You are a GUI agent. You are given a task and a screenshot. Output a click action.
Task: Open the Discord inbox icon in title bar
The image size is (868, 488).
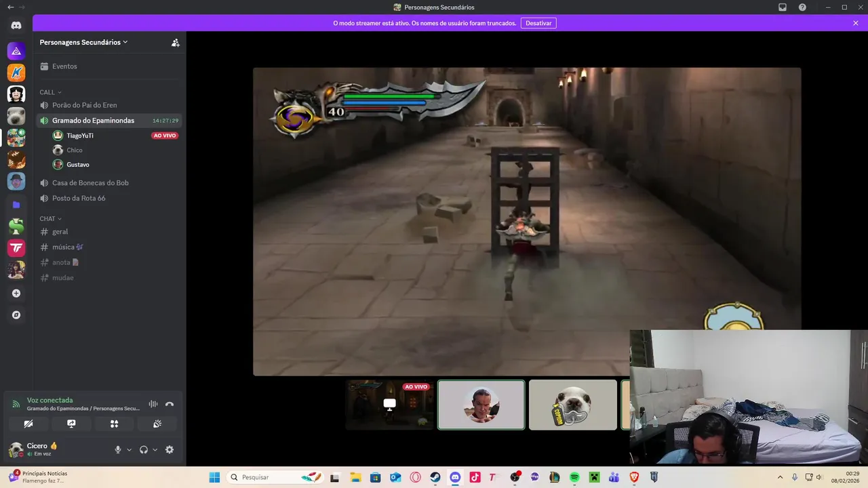(783, 7)
